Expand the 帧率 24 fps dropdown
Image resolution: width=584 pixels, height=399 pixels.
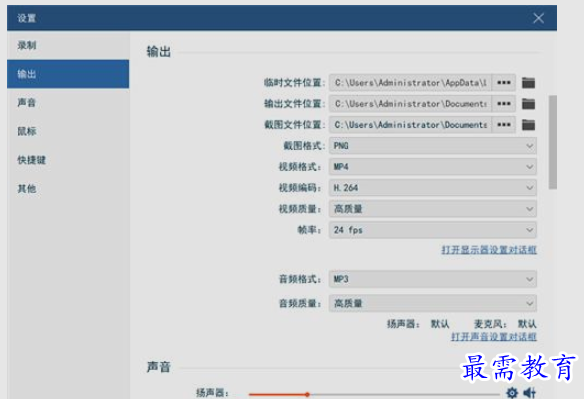click(x=432, y=230)
